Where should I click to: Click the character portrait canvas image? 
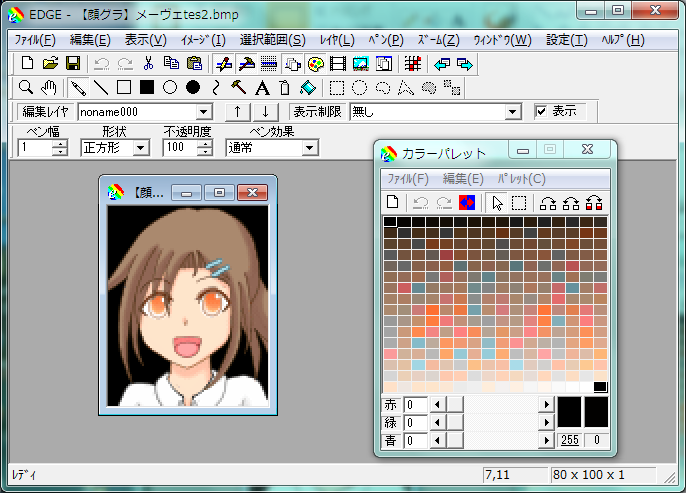188,306
